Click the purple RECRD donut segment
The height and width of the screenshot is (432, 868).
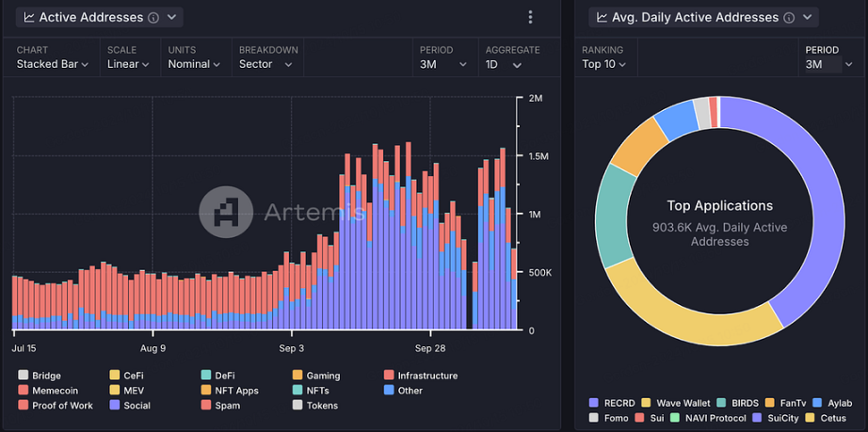pyautogui.click(x=813, y=210)
